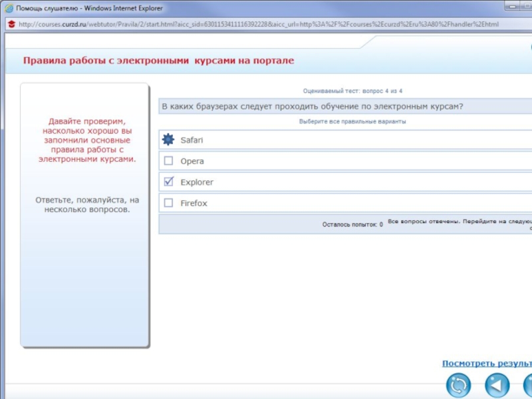The height and width of the screenshot is (399, 532).
Task: Click 'Оцениваемый тест: вопрос 4 из 4' text
Action: point(352,91)
